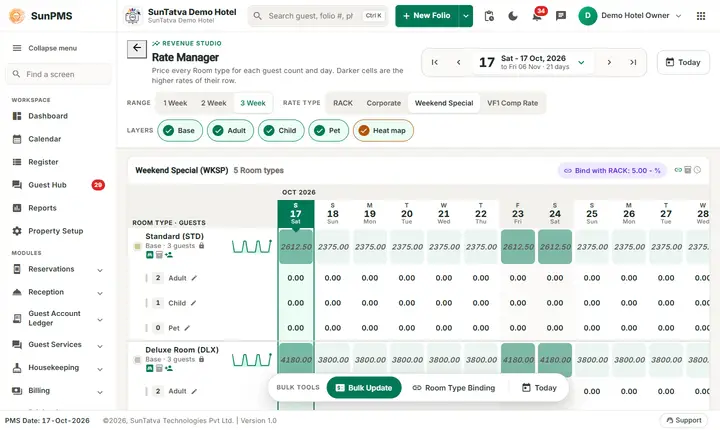
Task: Switch to VF1 Comp Rate type
Action: 512,103
